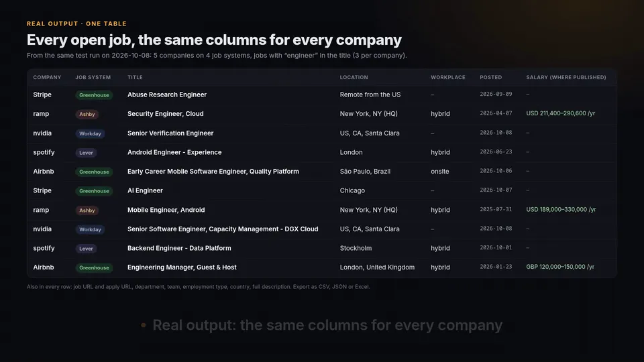Screen dimensions: 644x362
Task: Click posted date 2026-10-06
Action: (x=496, y=171)
